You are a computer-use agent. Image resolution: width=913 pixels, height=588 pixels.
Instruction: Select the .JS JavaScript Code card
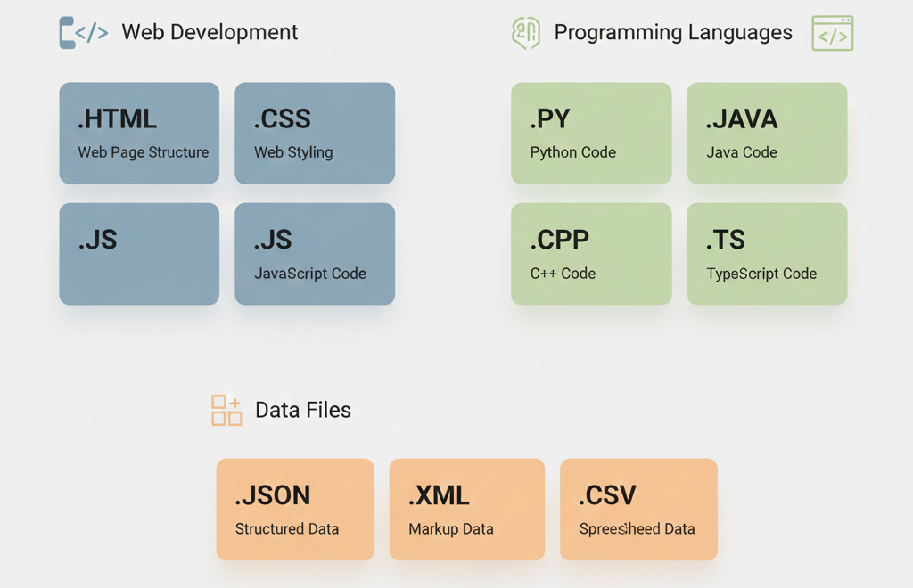click(315, 253)
